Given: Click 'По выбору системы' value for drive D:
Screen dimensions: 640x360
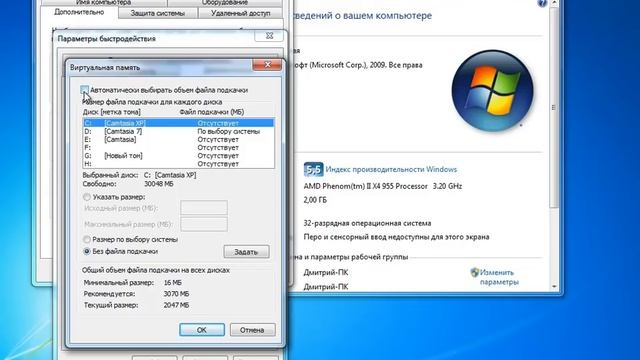Looking at the screenshot, I should click(229, 131).
